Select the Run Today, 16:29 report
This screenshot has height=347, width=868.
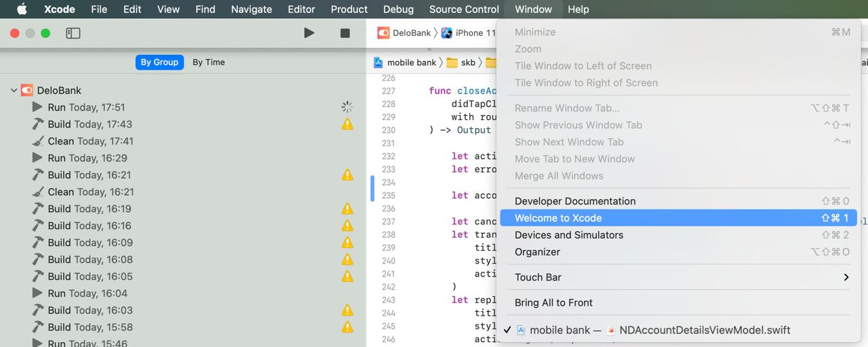point(183,158)
